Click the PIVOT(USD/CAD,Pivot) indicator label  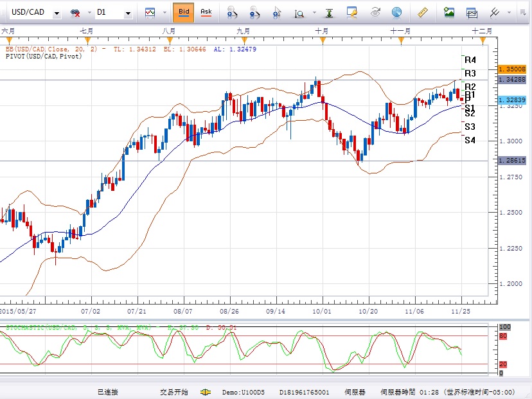click(x=44, y=57)
